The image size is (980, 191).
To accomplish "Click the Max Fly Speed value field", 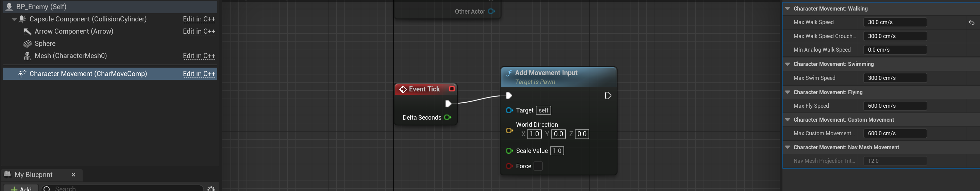I will (x=895, y=106).
